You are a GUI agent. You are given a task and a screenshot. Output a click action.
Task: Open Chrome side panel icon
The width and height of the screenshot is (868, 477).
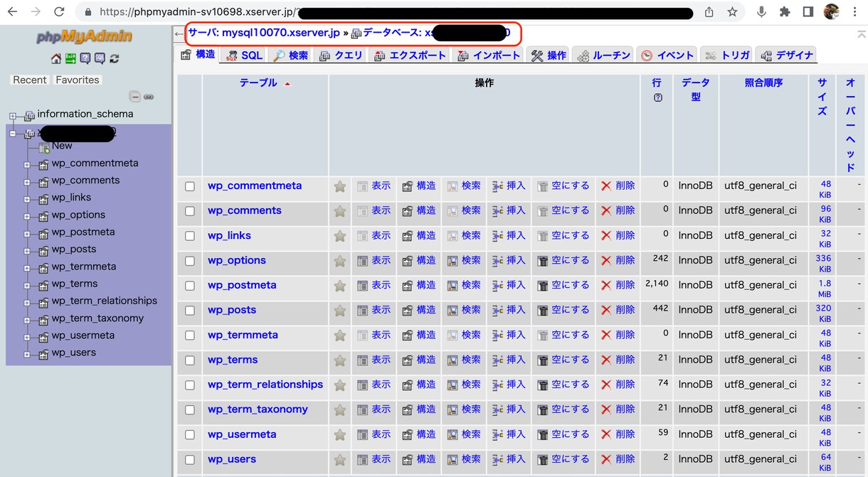coord(808,12)
